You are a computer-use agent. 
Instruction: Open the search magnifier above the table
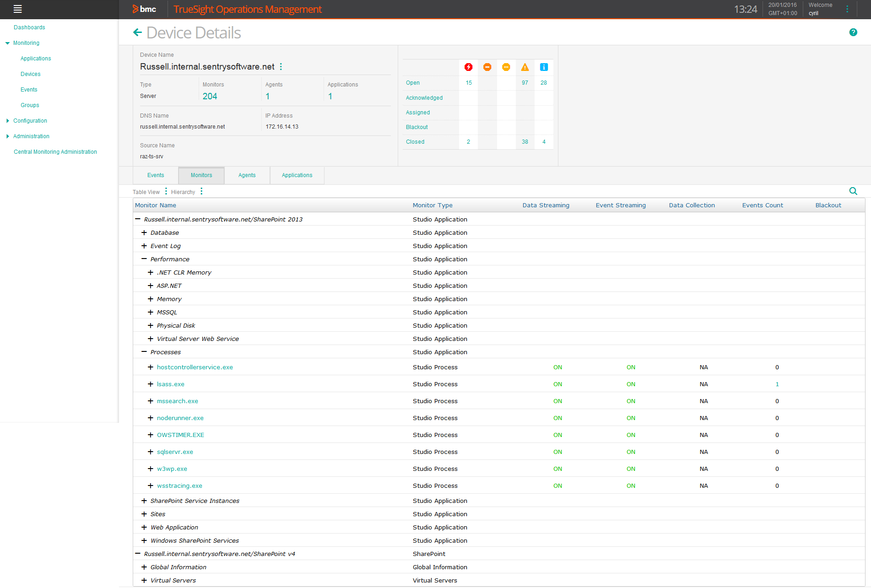tap(853, 191)
